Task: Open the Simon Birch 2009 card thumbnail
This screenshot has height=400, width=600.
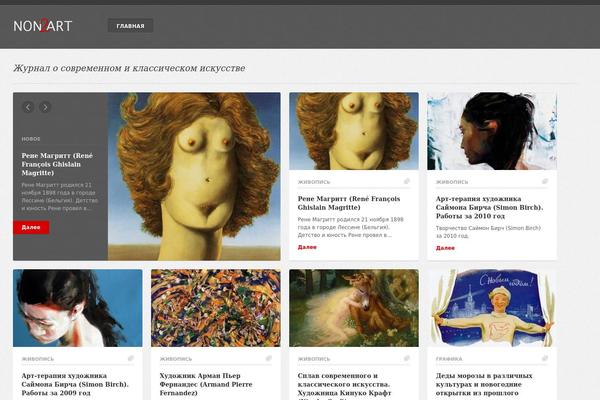Action: (x=78, y=308)
